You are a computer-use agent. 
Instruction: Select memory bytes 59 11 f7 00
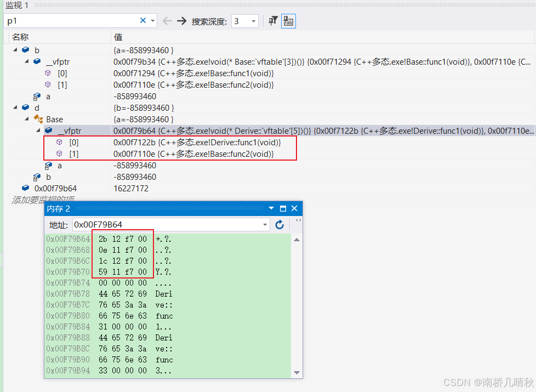pyautogui.click(x=123, y=272)
